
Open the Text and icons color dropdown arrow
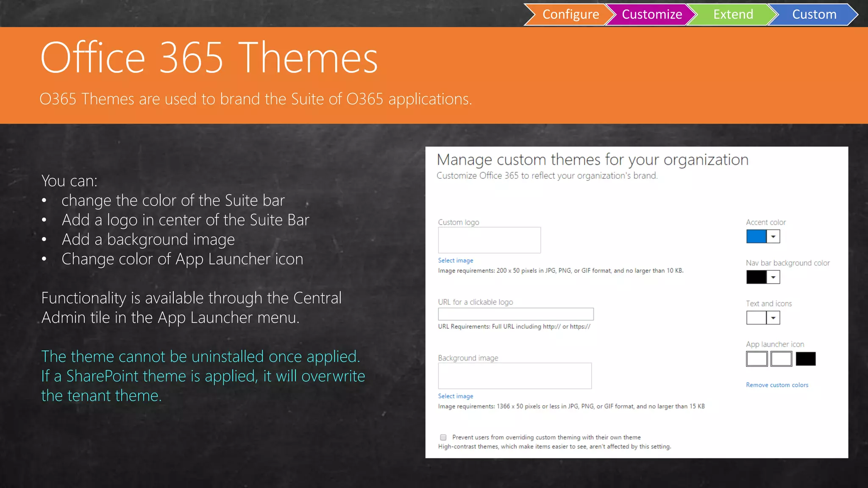[x=773, y=318]
